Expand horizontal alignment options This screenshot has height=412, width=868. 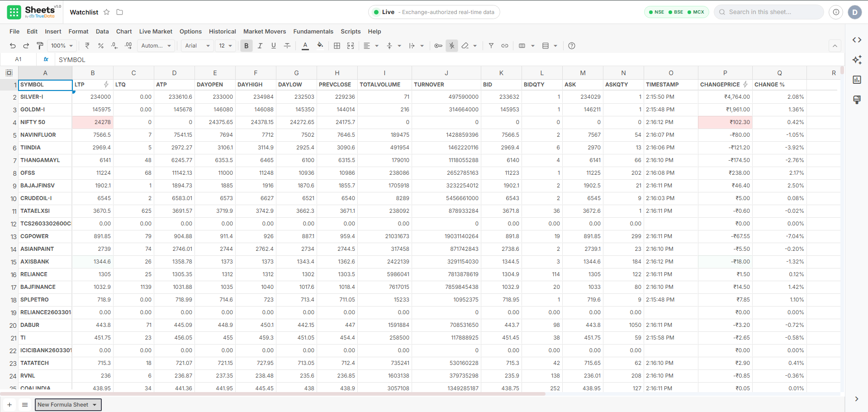(377, 46)
